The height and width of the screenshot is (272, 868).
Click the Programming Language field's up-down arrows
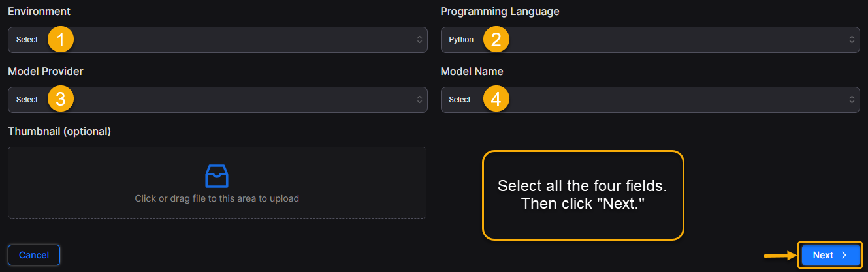click(852, 40)
